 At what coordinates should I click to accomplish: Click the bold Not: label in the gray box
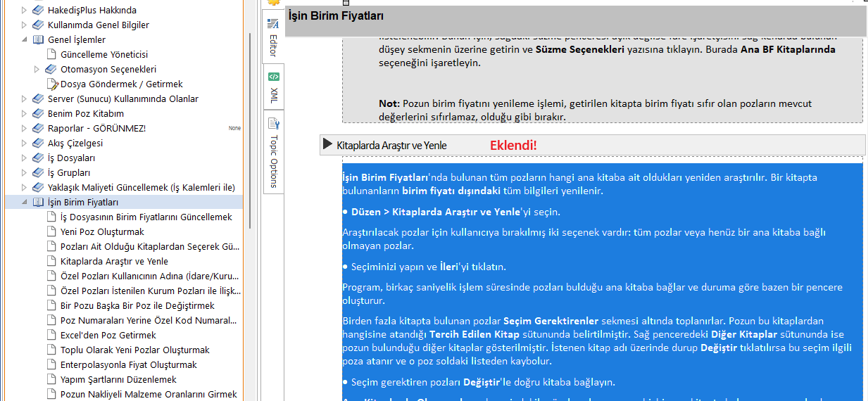click(389, 103)
